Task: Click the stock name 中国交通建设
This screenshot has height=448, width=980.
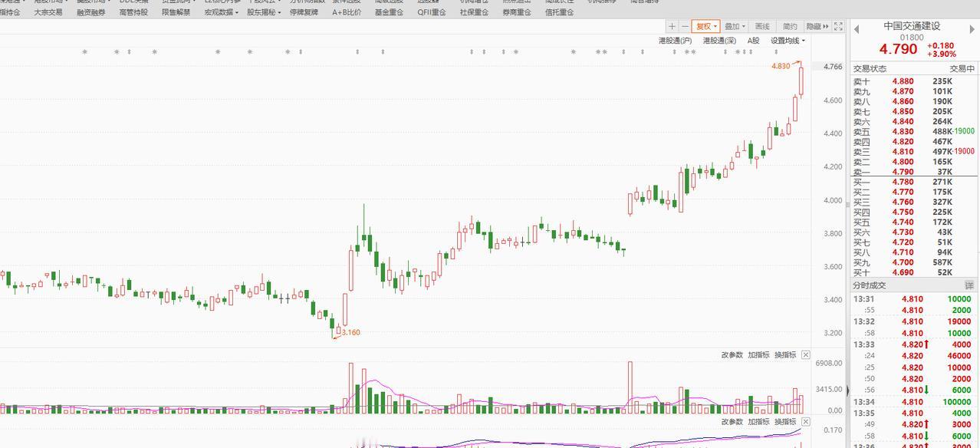Action: point(912,26)
